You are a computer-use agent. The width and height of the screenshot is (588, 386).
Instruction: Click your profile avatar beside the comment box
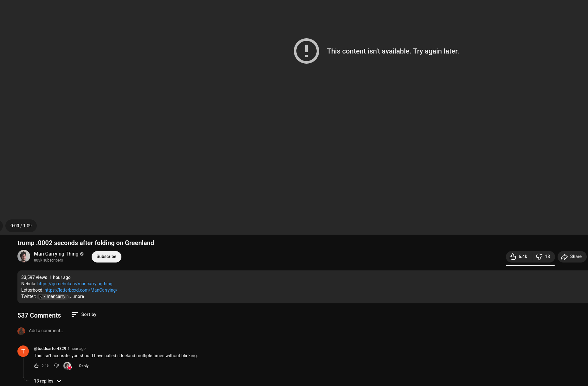[21, 331]
